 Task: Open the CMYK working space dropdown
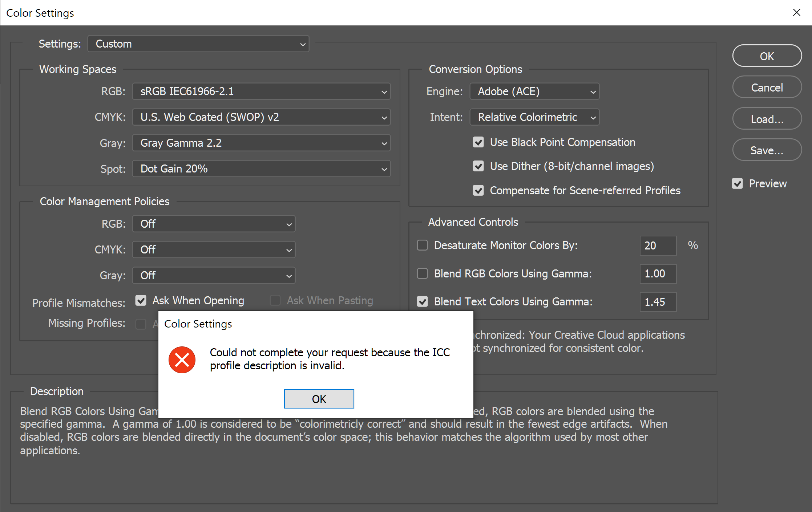tap(261, 117)
